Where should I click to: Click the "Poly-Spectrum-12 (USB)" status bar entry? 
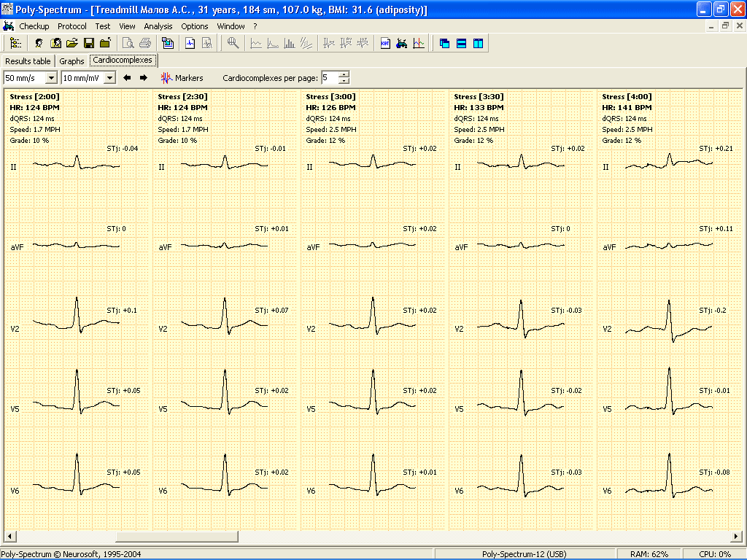tap(524, 554)
